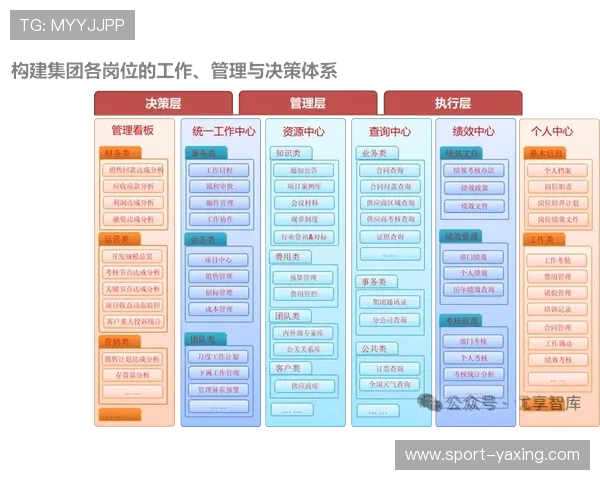Select the 决策层 header tab
The height and width of the screenshot is (480, 600).
(x=163, y=103)
